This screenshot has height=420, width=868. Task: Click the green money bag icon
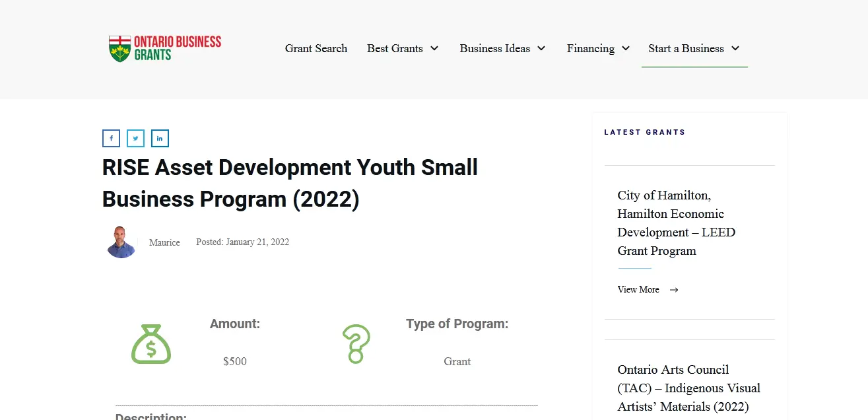pos(151,344)
